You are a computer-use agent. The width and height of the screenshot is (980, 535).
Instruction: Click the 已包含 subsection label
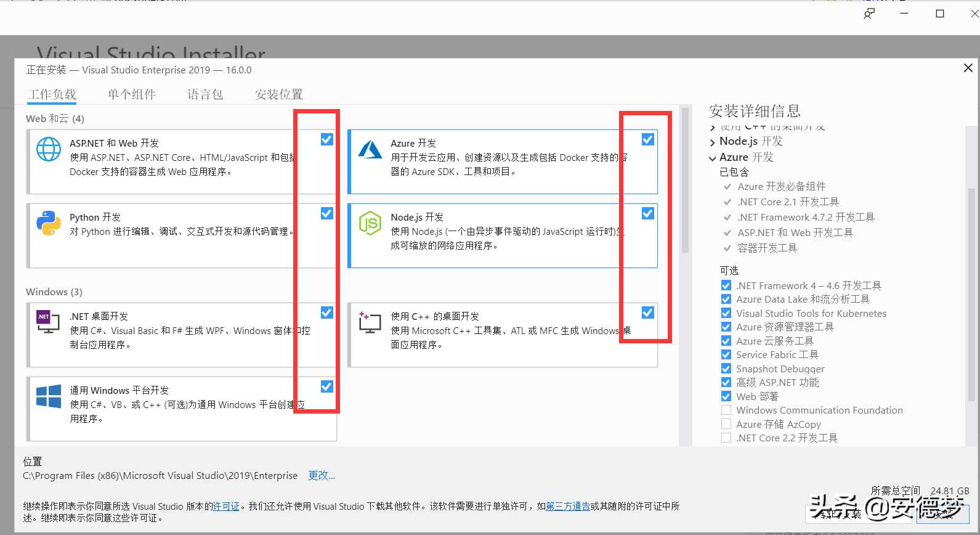tap(734, 172)
